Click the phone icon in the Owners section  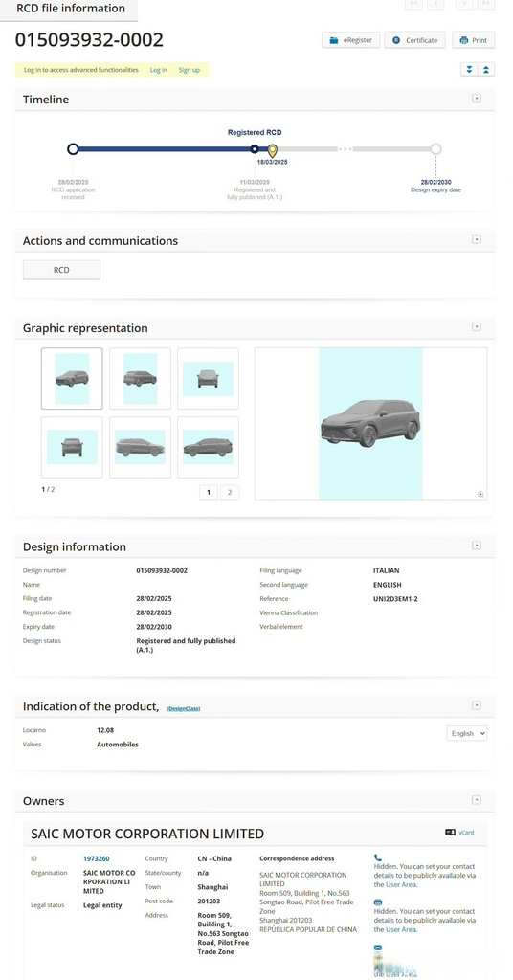click(378, 857)
